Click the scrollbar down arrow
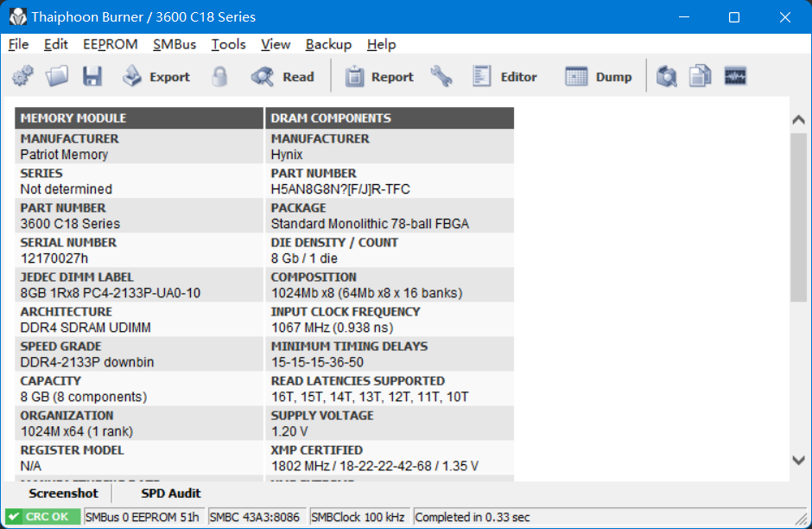The width and height of the screenshot is (812, 529). coord(799,460)
